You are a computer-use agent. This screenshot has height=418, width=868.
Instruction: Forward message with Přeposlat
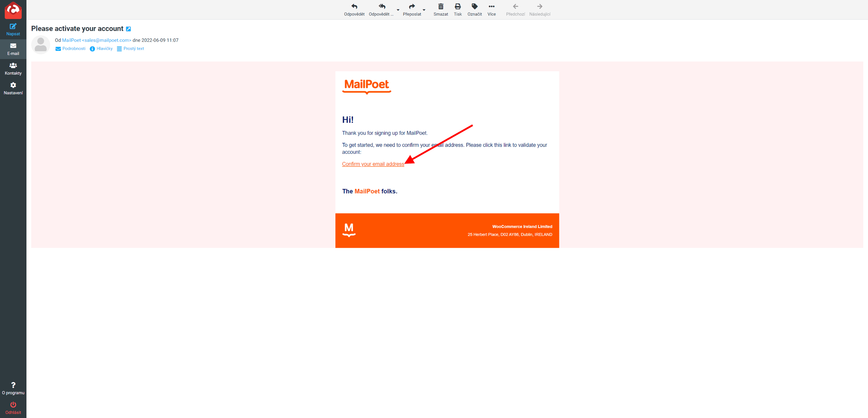tap(412, 10)
